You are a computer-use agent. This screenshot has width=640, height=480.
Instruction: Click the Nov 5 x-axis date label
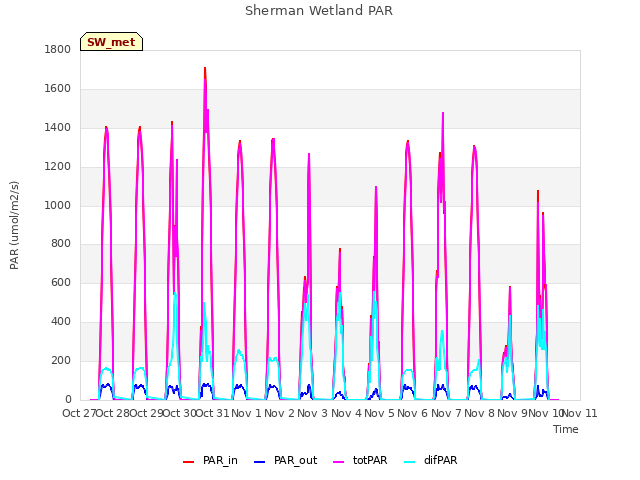coord(380,413)
